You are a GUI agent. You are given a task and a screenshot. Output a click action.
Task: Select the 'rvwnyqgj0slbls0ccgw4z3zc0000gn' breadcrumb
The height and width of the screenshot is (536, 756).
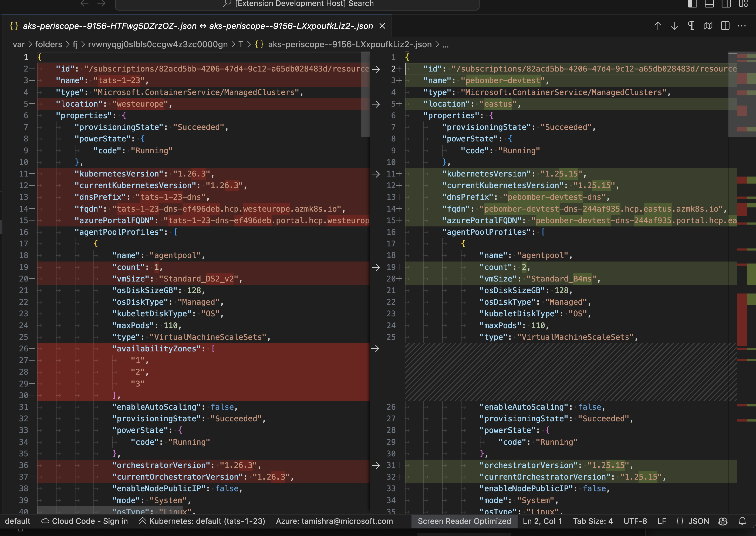tap(158, 44)
